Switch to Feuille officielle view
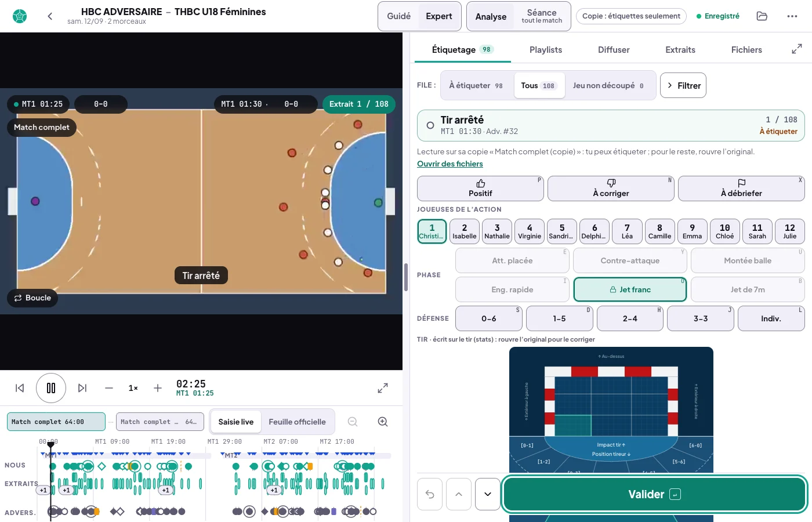812x522 pixels. (x=297, y=422)
